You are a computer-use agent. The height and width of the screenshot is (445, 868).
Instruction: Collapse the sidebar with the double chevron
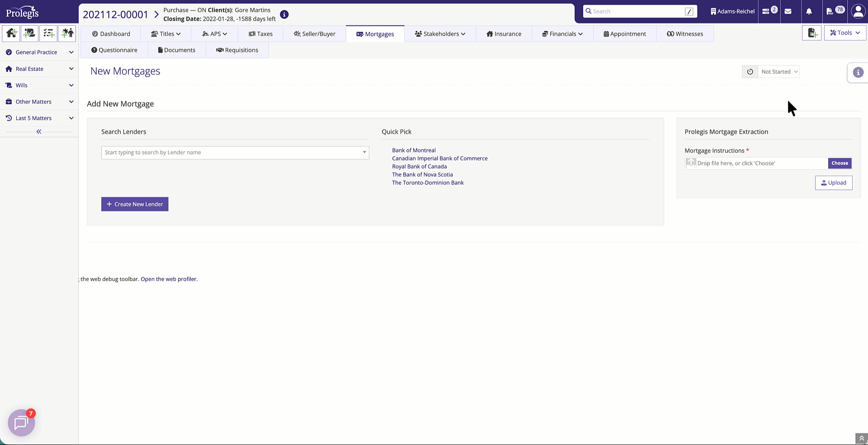(x=39, y=131)
